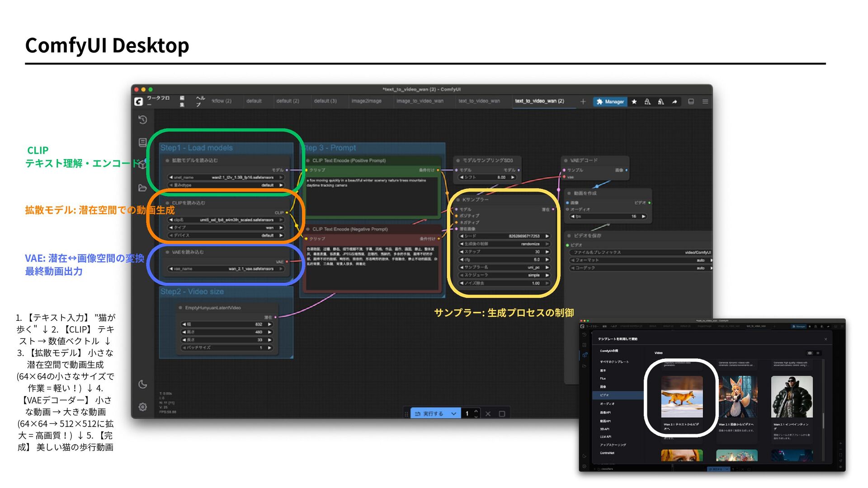868x488 pixels.
Task: Open the タイプ wan selector
Action: tap(226, 228)
